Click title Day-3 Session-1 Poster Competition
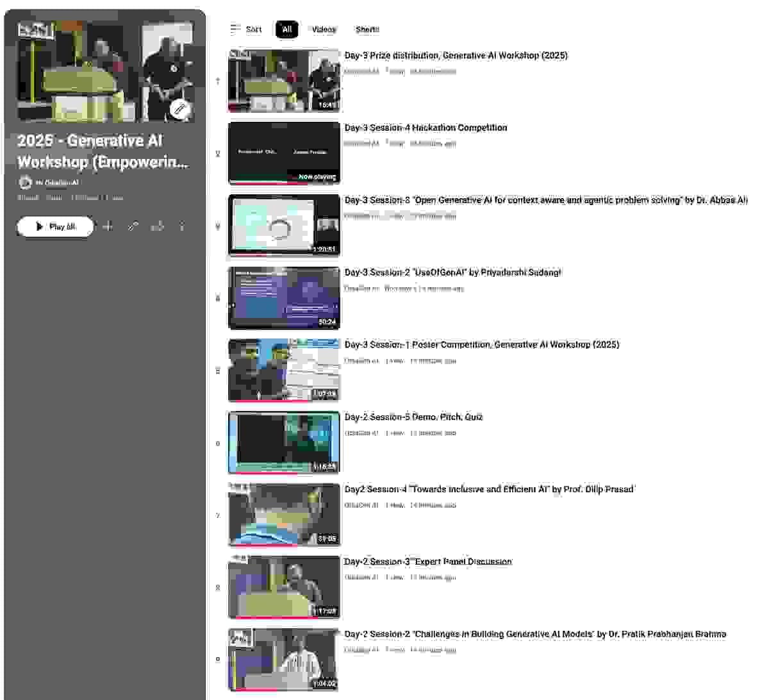Screen dimensions: 769x700 pos(482,345)
